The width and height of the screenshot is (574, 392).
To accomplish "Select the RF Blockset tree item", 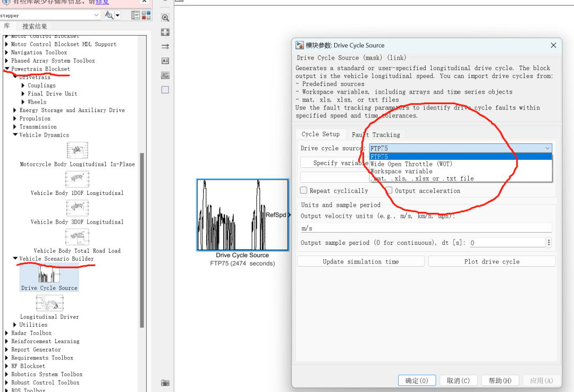I will (28, 366).
